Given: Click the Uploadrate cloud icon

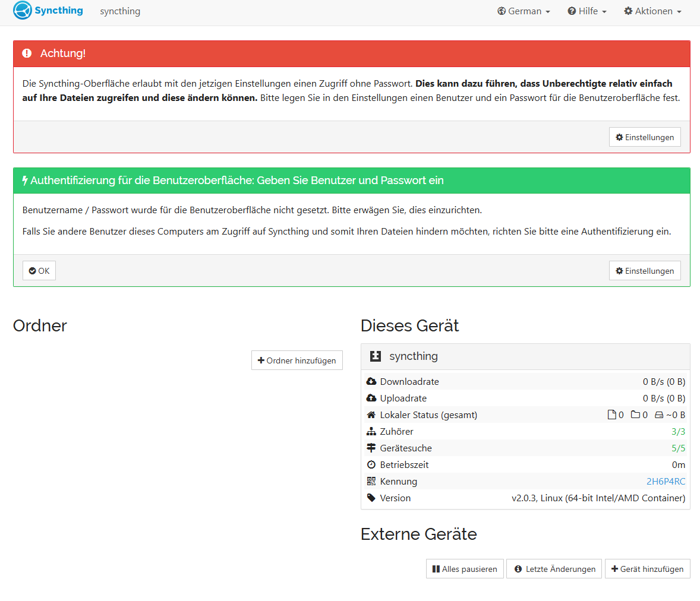Looking at the screenshot, I should (x=371, y=398).
